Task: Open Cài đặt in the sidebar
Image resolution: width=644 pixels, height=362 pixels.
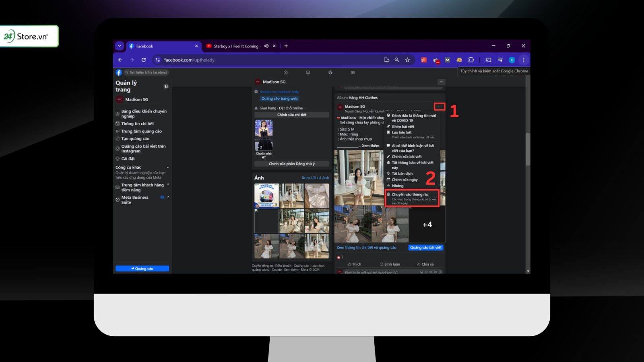Action: point(128,158)
